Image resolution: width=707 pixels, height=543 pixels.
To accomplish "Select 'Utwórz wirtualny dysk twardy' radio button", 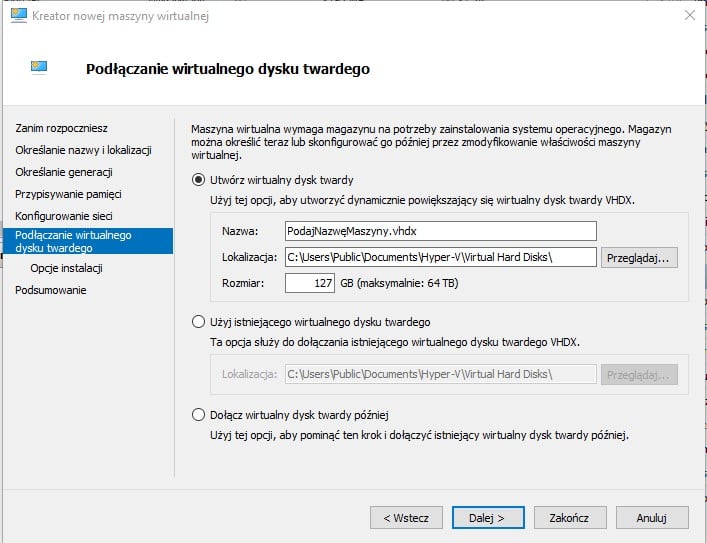I will click(x=198, y=180).
